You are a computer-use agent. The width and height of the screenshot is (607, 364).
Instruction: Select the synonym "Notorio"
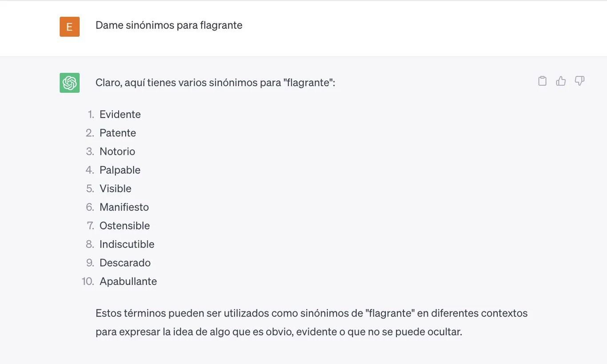click(117, 152)
